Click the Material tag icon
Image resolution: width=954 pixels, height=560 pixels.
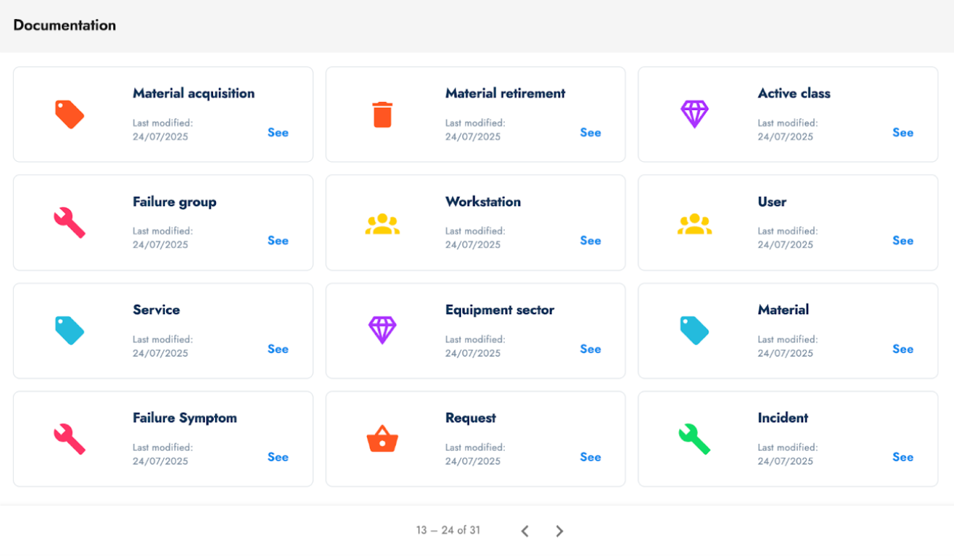tap(694, 330)
